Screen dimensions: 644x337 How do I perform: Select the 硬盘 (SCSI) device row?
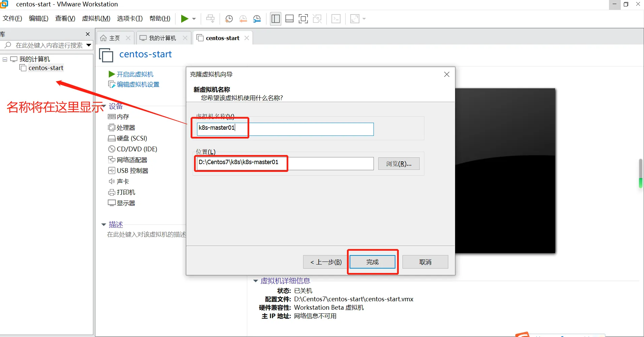point(128,138)
